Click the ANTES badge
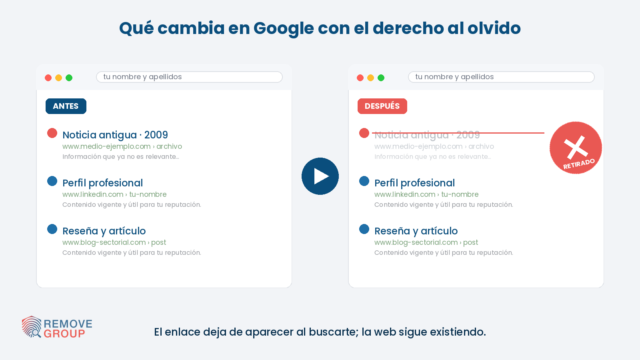640x360 pixels. pos(66,106)
